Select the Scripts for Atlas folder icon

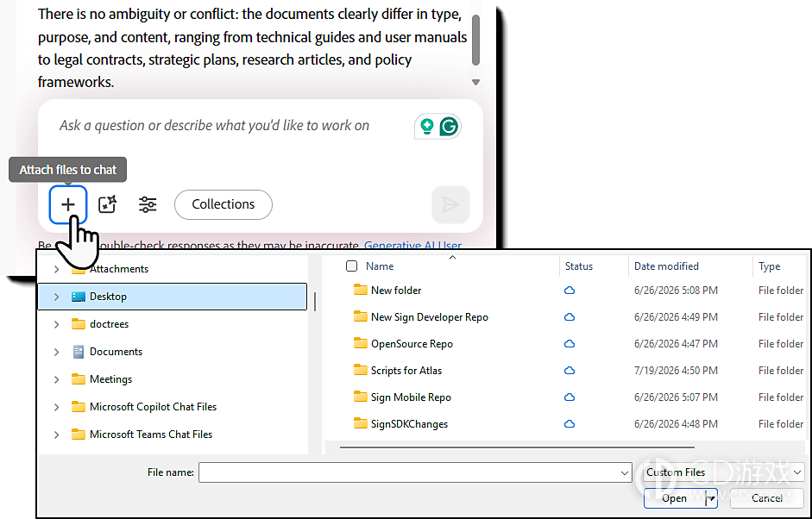tap(361, 370)
